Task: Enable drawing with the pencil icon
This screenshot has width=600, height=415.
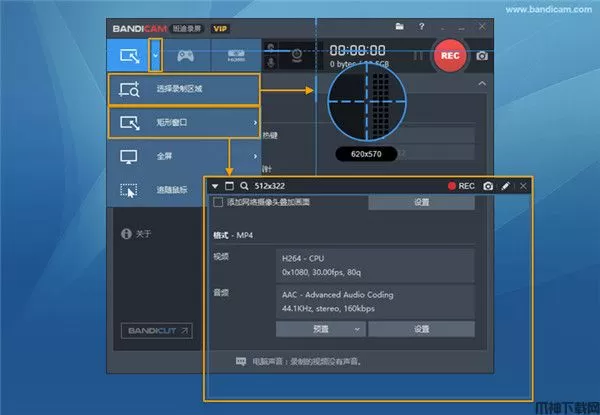Action: coord(505,186)
